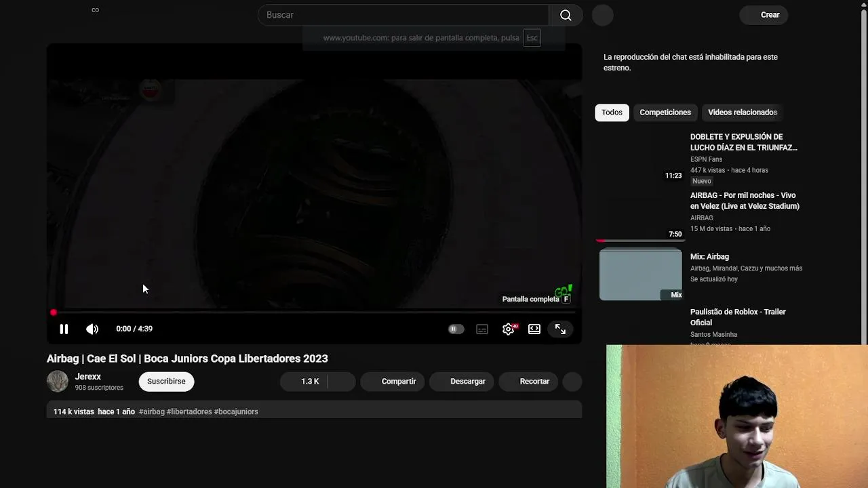Viewport: 868px width, 488px height.
Task: Click the Crear button
Action: 764,15
